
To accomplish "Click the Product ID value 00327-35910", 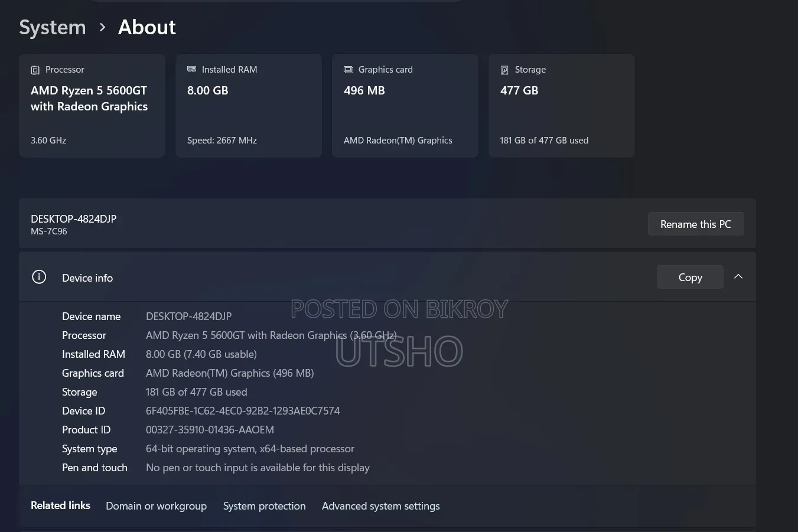I will (x=210, y=430).
